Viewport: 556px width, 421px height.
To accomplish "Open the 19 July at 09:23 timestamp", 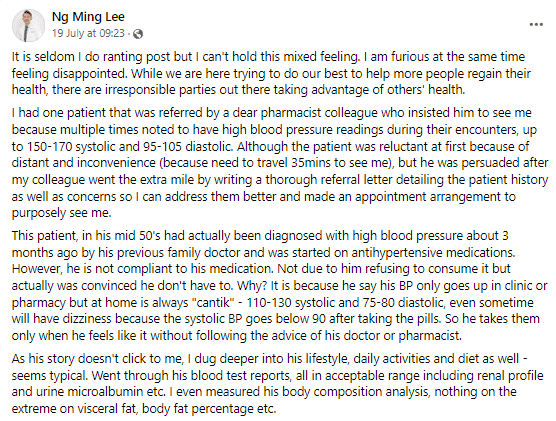I will [88, 33].
